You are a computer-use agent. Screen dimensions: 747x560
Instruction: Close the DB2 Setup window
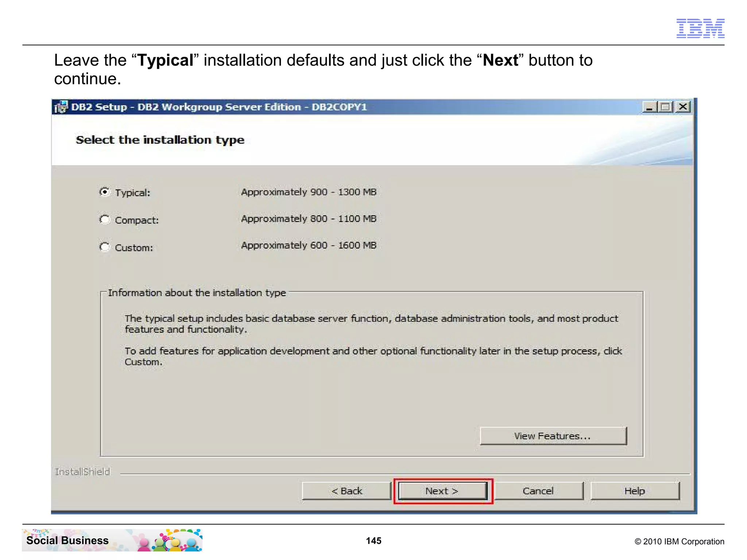(683, 107)
